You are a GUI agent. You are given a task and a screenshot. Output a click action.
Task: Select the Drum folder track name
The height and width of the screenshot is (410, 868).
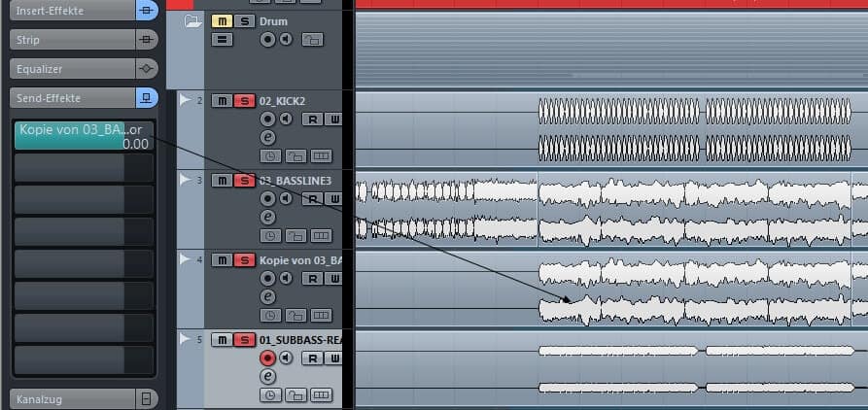pyautogui.click(x=273, y=21)
